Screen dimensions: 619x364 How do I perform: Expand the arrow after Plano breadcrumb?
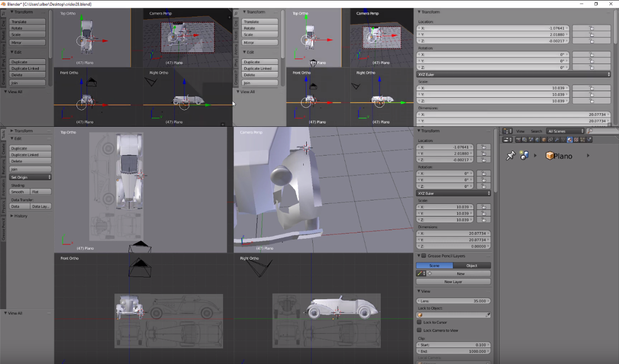(x=588, y=156)
